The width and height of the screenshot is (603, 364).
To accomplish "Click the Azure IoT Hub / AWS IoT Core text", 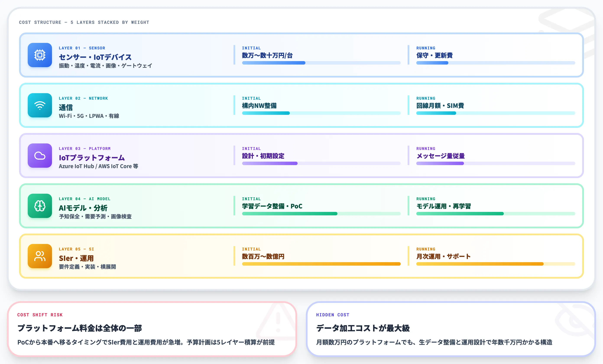I will (x=98, y=166).
